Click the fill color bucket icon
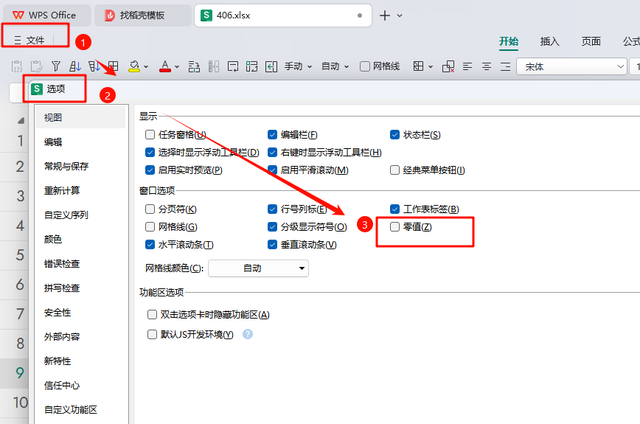This screenshot has width=640, height=424. [134, 66]
